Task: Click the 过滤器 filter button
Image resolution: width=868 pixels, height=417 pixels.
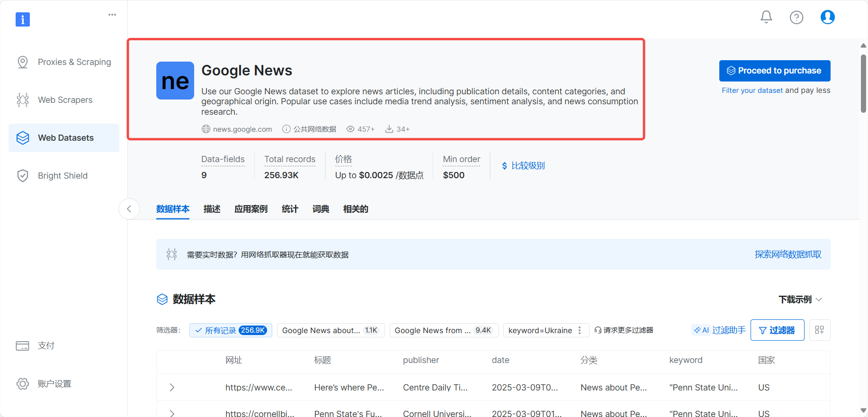Action: pyautogui.click(x=777, y=330)
